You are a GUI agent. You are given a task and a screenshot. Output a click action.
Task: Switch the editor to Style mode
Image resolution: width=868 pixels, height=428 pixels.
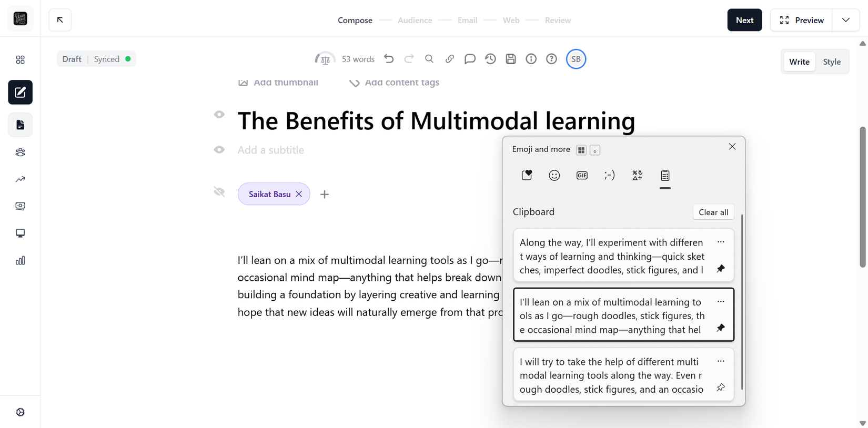click(x=832, y=62)
